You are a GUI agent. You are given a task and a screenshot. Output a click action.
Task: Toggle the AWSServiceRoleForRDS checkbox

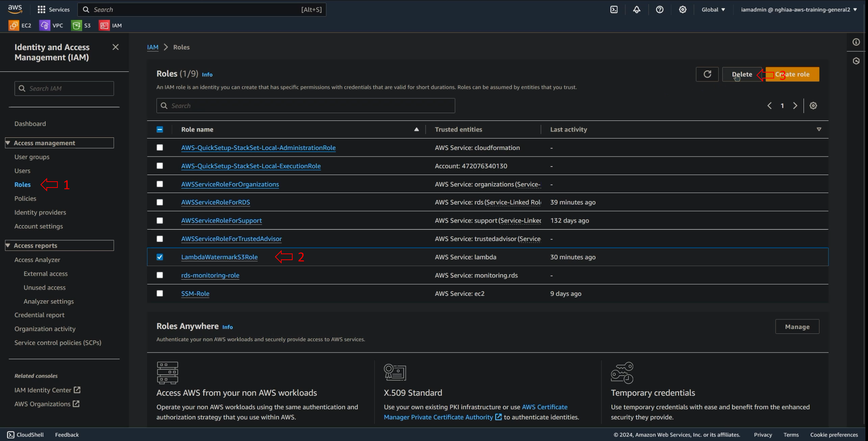point(159,202)
